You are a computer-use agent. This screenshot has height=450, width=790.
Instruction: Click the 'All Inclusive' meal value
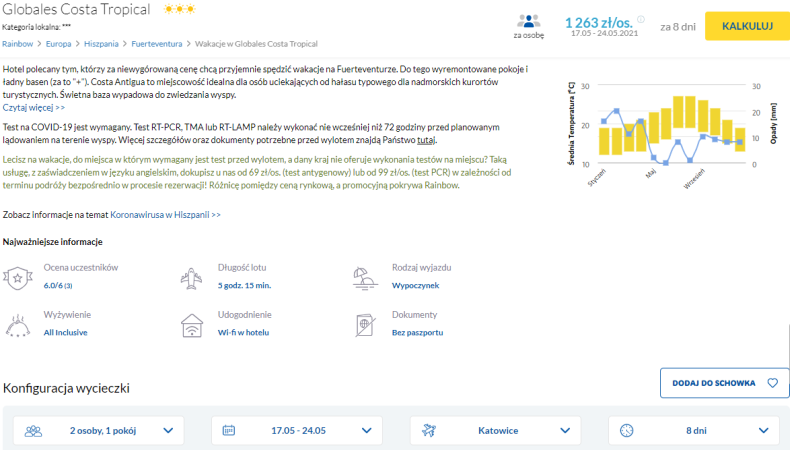click(x=65, y=333)
